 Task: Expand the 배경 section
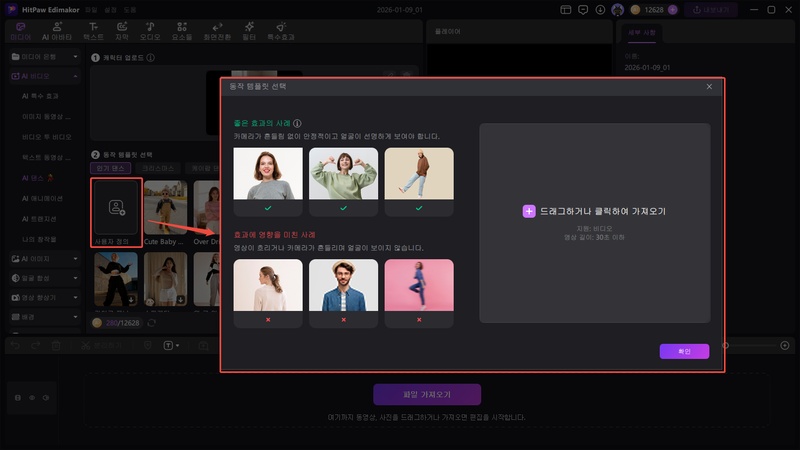coord(76,317)
